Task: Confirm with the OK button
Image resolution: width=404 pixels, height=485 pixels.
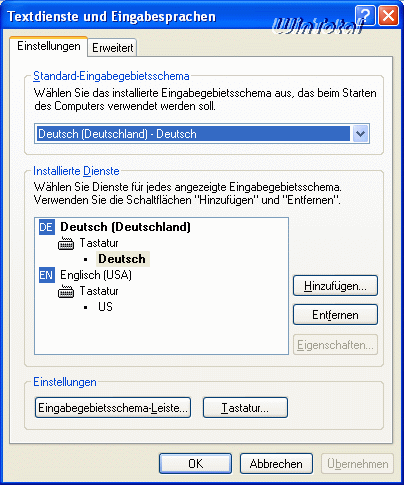Action: [x=195, y=464]
